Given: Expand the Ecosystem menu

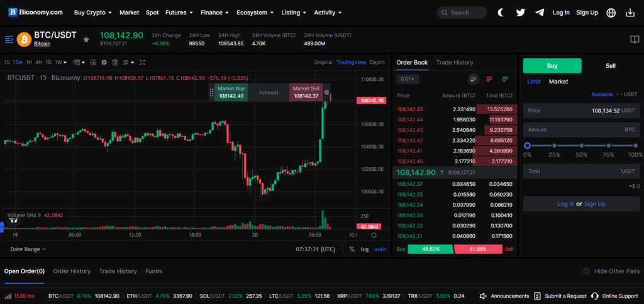Looking at the screenshot, I should [x=255, y=13].
